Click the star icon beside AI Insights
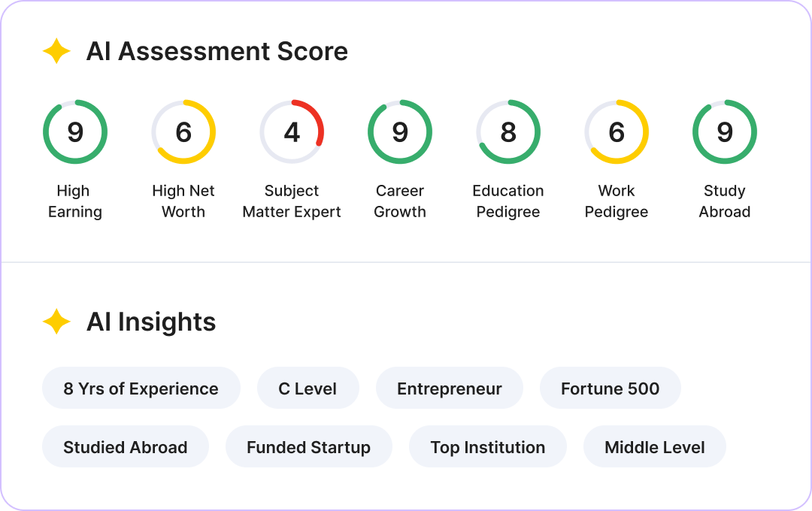812x511 pixels. coord(56,322)
